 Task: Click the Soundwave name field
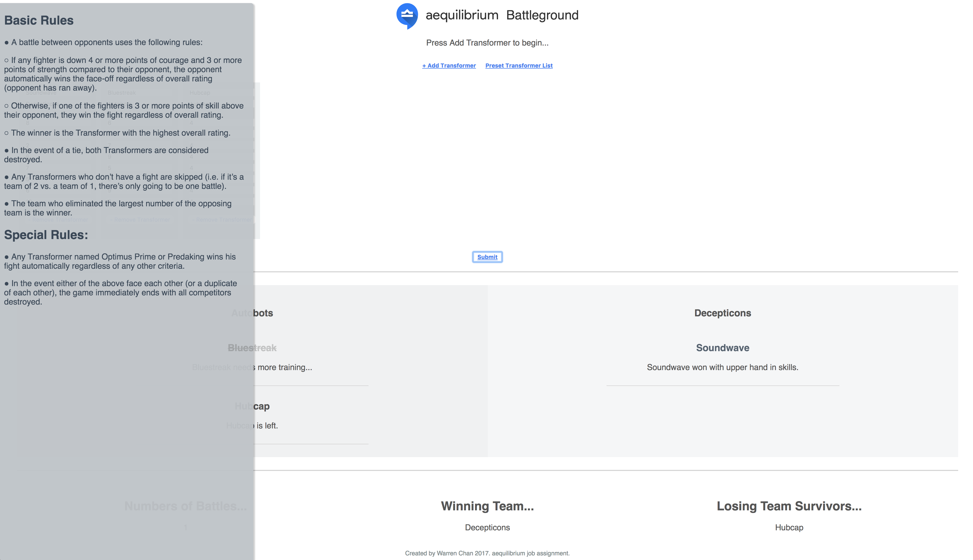[x=41, y=93]
